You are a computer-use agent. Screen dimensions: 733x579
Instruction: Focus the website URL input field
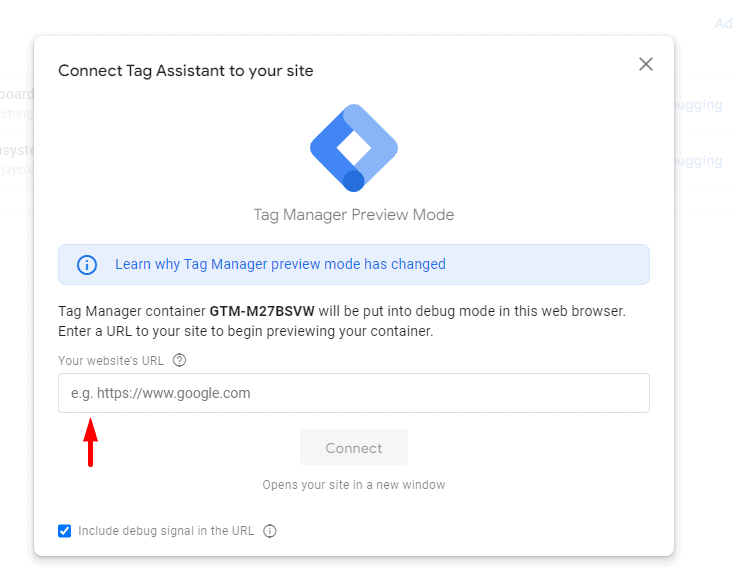pos(354,393)
